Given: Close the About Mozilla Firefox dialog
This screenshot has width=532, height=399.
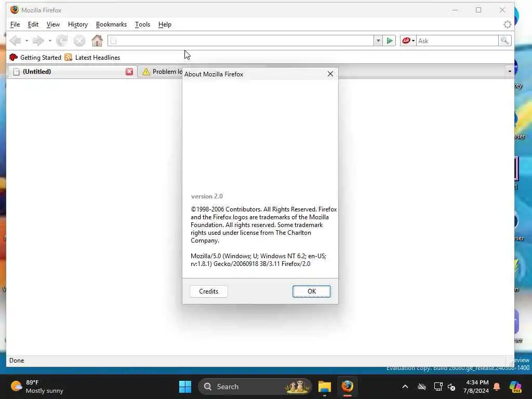Looking at the screenshot, I should [330, 74].
